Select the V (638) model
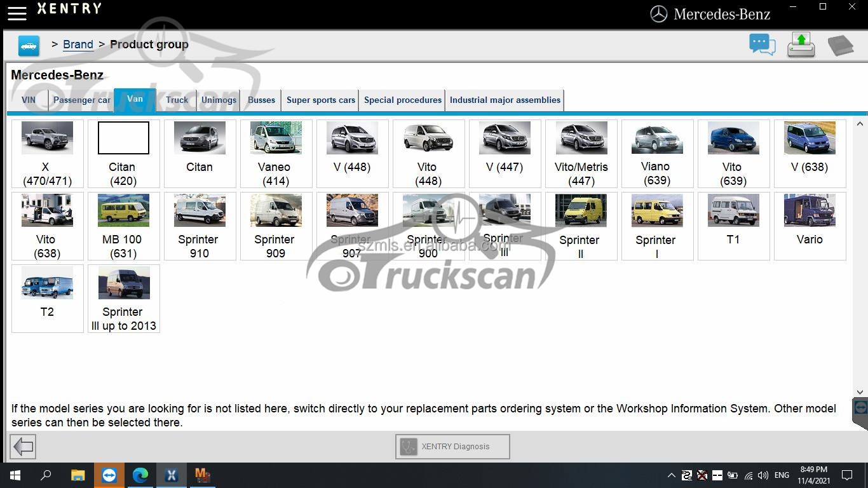Image resolution: width=868 pixels, height=488 pixels. [810, 154]
